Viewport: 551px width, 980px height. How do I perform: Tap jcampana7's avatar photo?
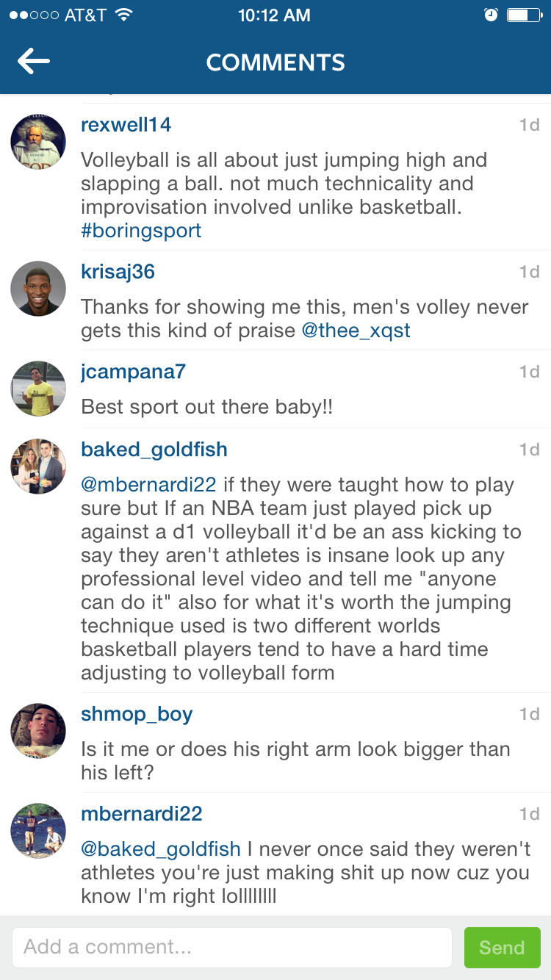tap(38, 389)
